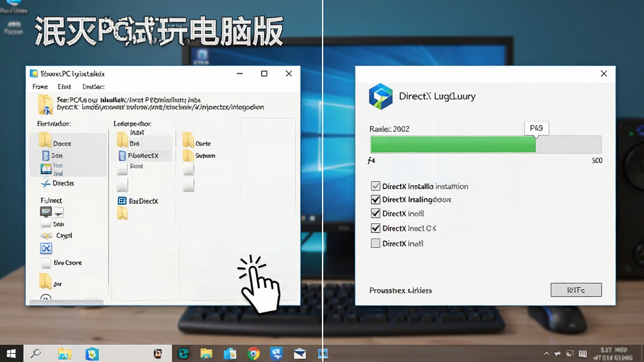Open taskbar search magnifier
The width and height of the screenshot is (644, 362).
36,353
